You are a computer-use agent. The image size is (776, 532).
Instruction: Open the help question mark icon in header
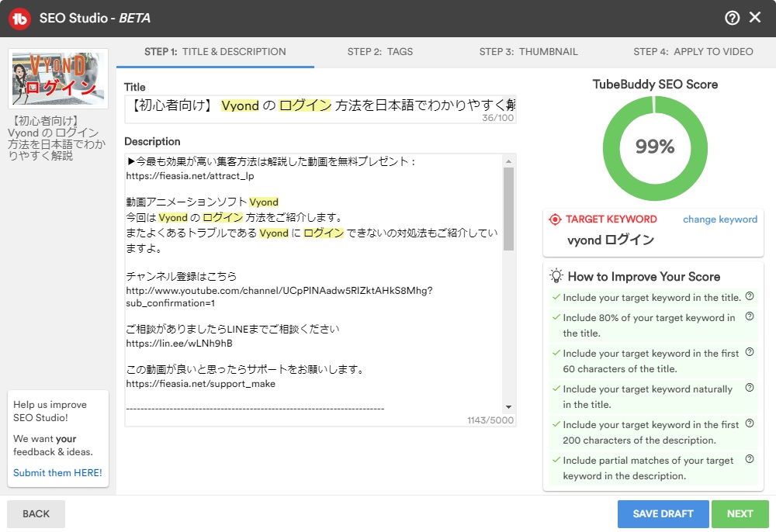point(732,19)
